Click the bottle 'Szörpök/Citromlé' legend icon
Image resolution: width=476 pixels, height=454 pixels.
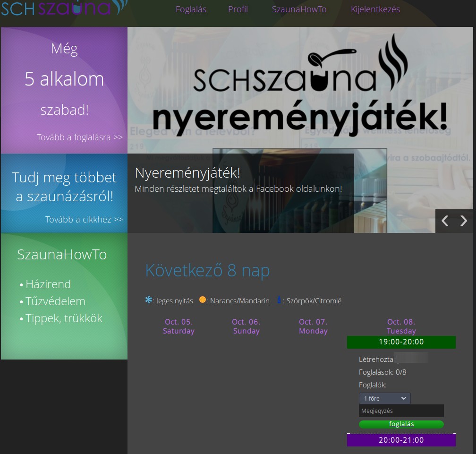tap(279, 300)
